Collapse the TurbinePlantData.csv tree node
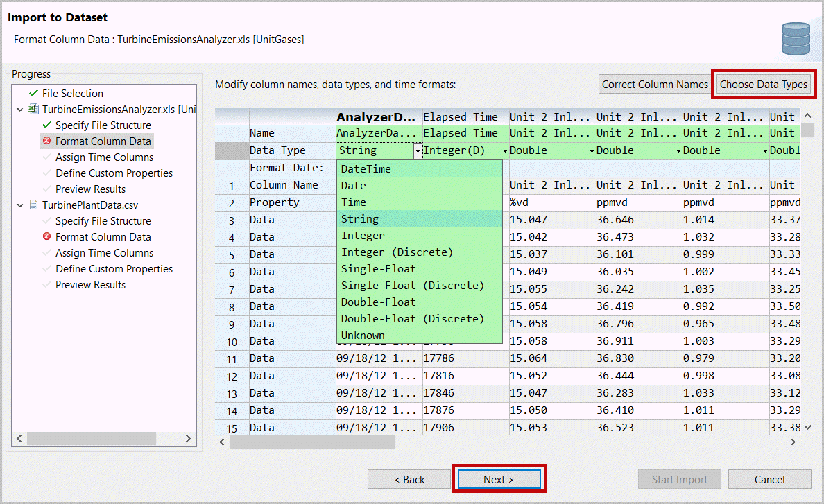Image resolution: width=824 pixels, height=504 pixels. (20, 205)
